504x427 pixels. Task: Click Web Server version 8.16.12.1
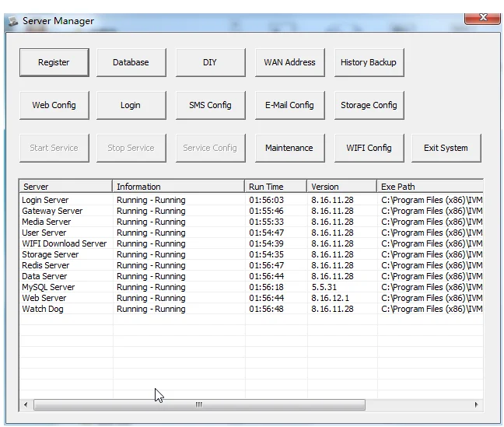(x=330, y=298)
